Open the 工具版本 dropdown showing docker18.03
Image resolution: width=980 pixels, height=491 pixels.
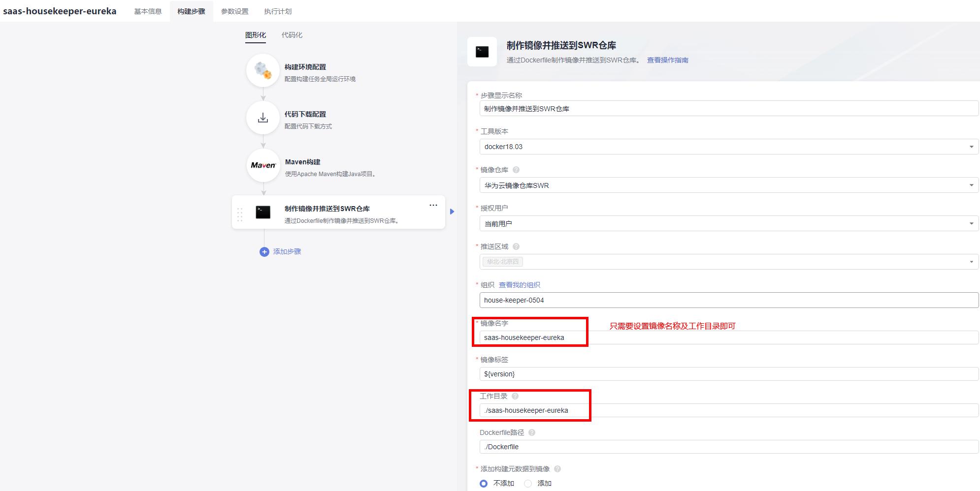pyautogui.click(x=972, y=146)
